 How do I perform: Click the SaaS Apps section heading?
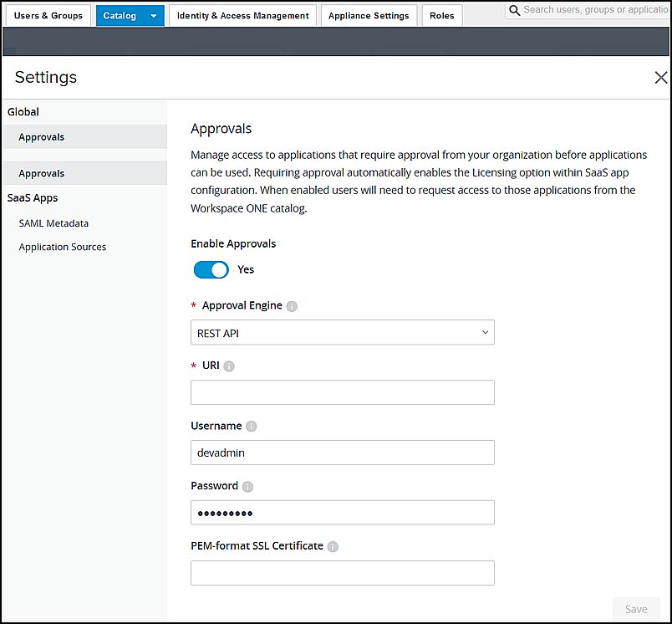33,198
